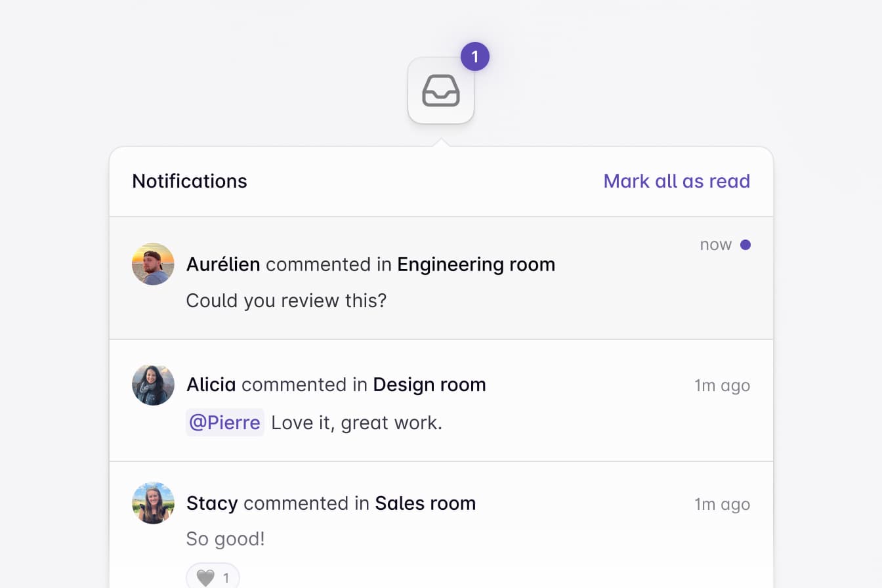Click Alicia's profile avatar
882x588 pixels.
[x=153, y=385]
